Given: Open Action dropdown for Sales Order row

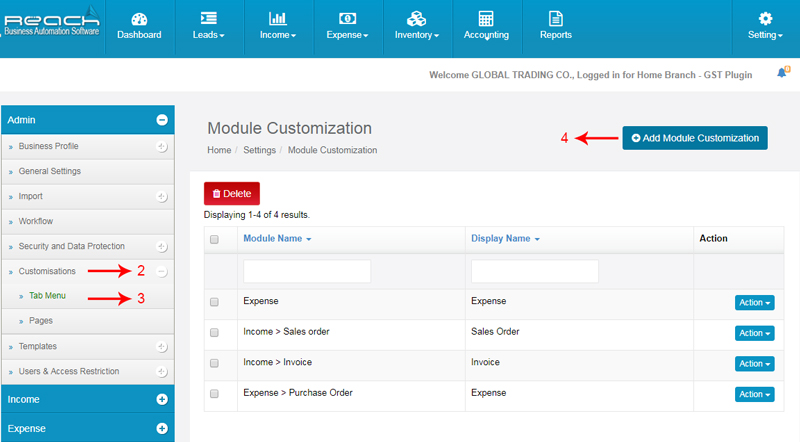Looking at the screenshot, I should (x=755, y=333).
